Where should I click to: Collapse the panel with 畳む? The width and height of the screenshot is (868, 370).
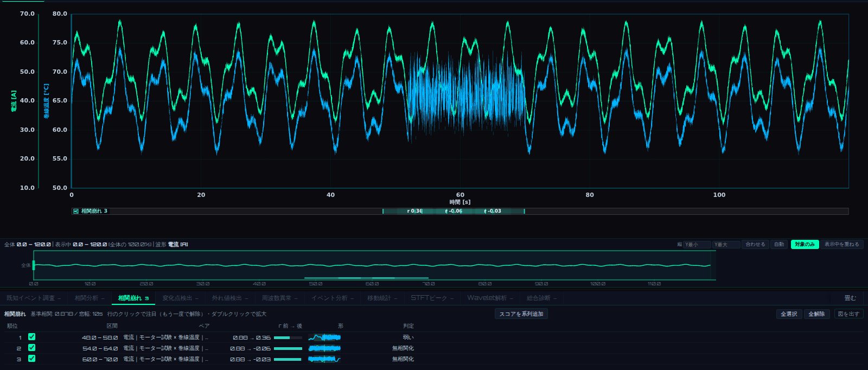(x=850, y=298)
